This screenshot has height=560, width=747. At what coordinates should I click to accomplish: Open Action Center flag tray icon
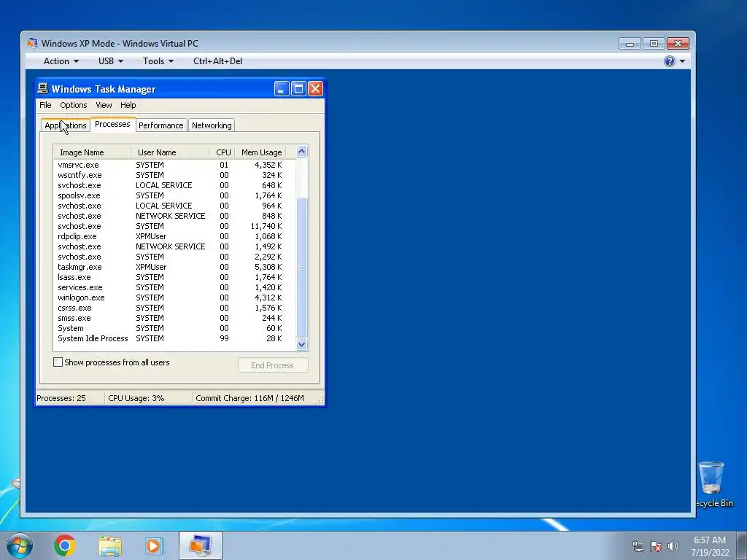pyautogui.click(x=656, y=545)
